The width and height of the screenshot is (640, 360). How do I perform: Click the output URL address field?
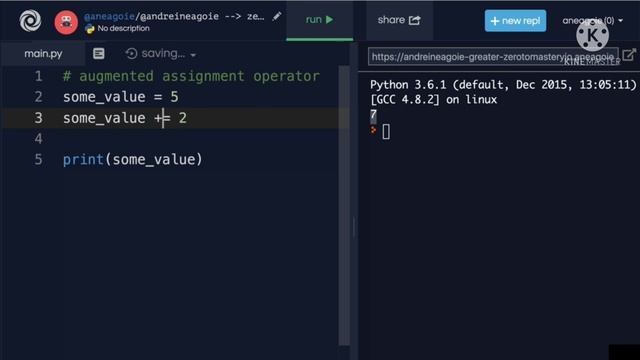pos(493,56)
